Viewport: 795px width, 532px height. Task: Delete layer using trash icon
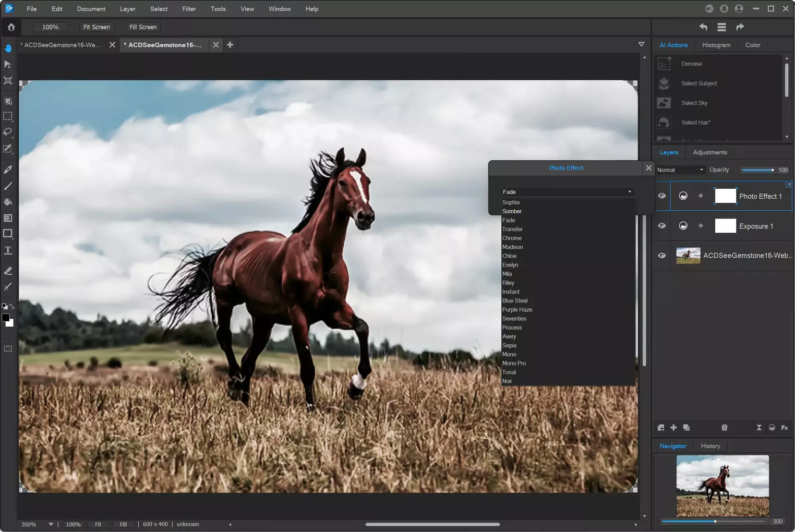click(724, 428)
